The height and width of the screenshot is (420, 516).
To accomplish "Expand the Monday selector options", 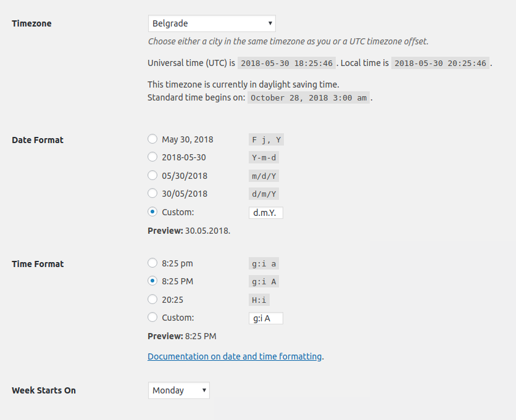I will [178, 390].
